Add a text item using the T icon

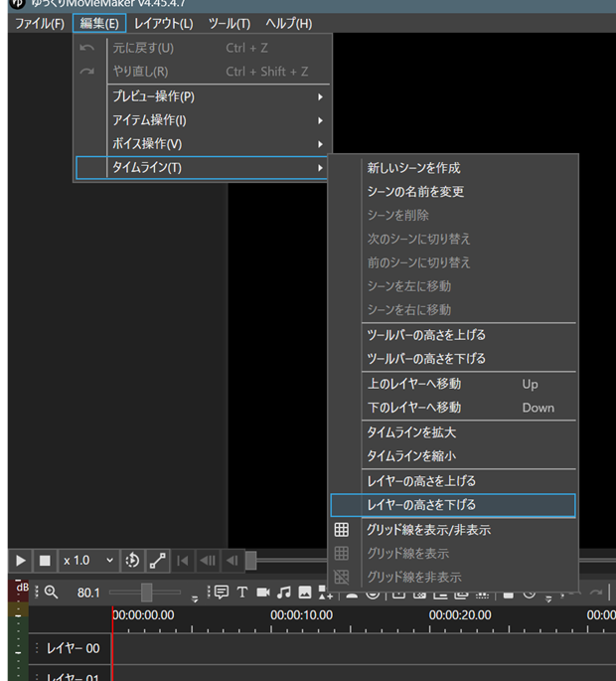pyautogui.click(x=241, y=593)
